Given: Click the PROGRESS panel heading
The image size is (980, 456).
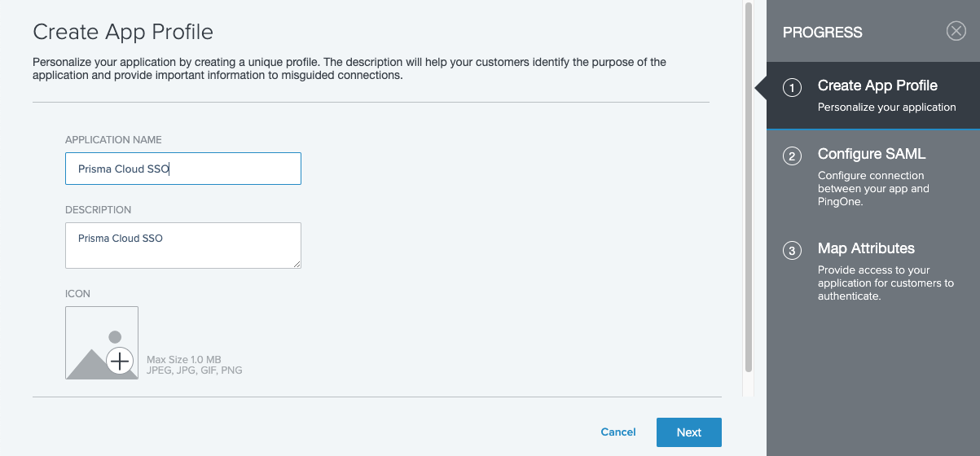Looking at the screenshot, I should [x=822, y=33].
